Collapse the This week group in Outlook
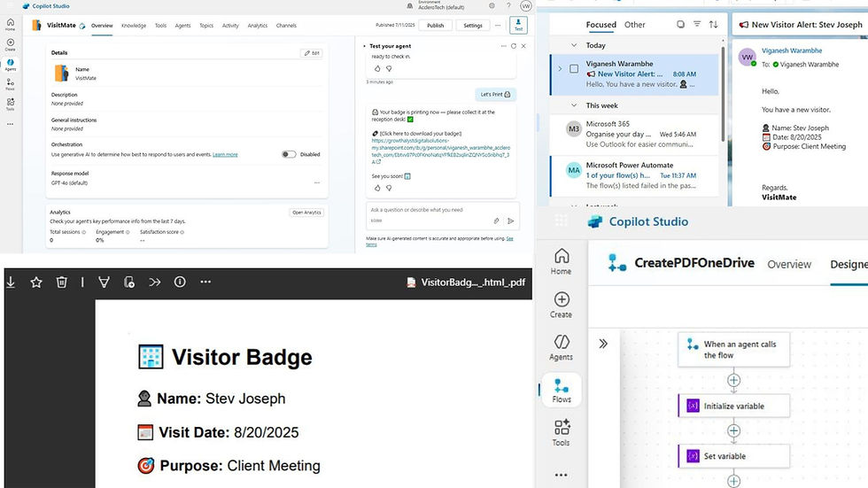The image size is (868, 488). point(574,105)
